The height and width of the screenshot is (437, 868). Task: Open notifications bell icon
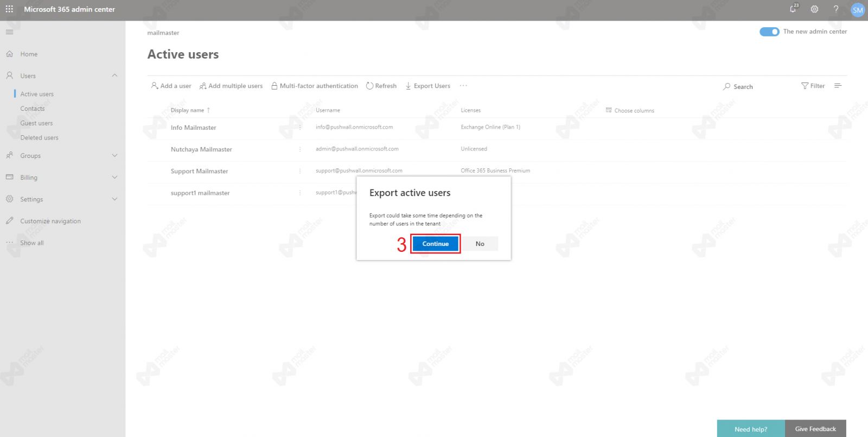794,9
